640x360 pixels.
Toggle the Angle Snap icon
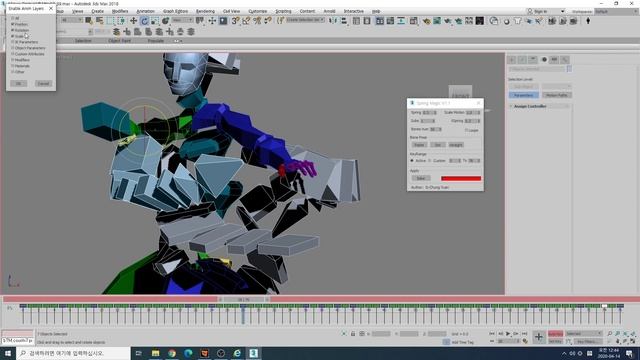(246, 21)
